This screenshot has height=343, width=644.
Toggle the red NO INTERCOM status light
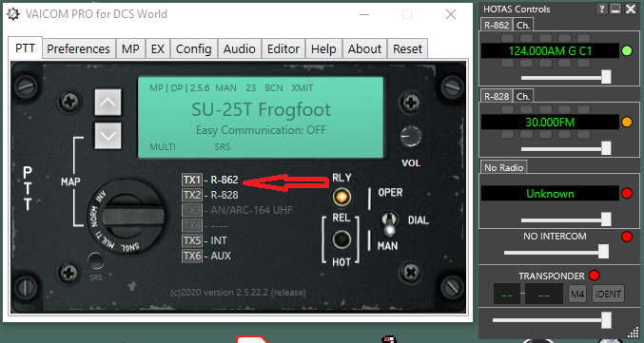627,237
